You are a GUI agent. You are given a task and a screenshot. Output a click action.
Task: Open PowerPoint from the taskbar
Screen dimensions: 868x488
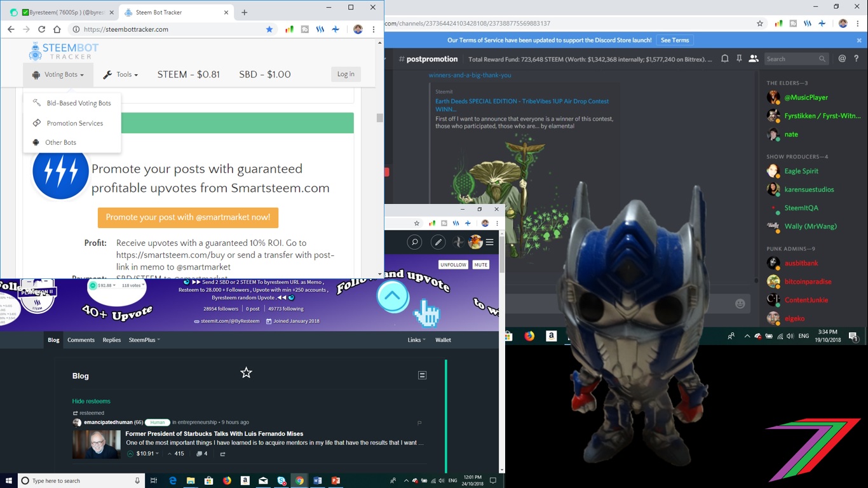pos(336,481)
